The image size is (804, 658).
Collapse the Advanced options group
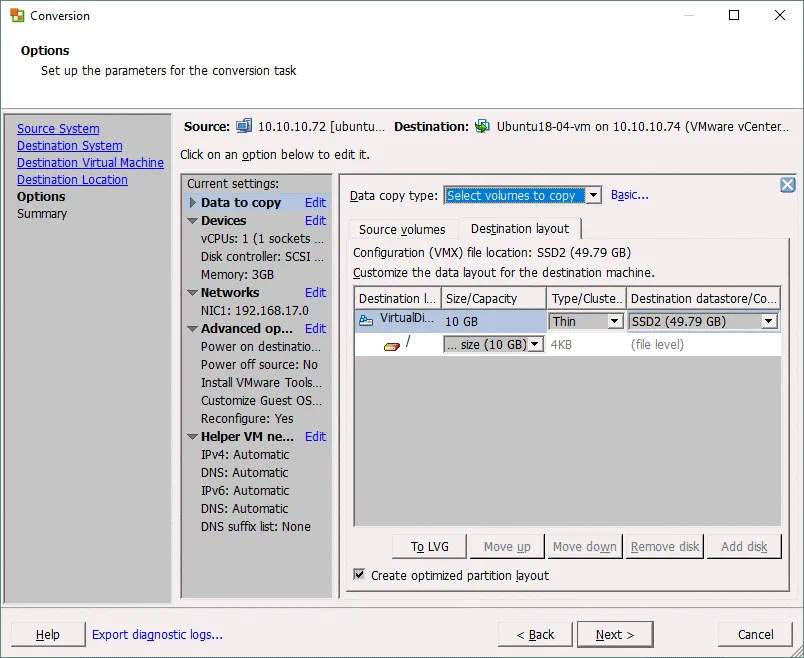(x=192, y=328)
